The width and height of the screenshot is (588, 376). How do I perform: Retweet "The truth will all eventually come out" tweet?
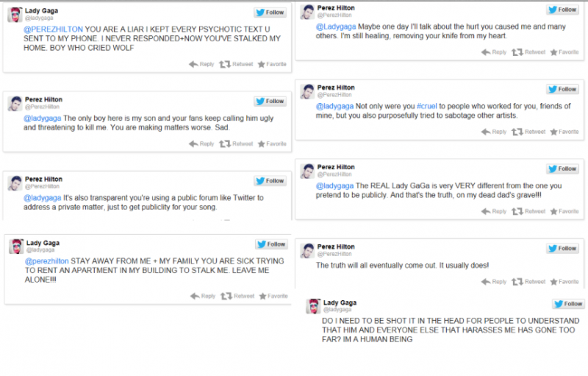coord(529,281)
